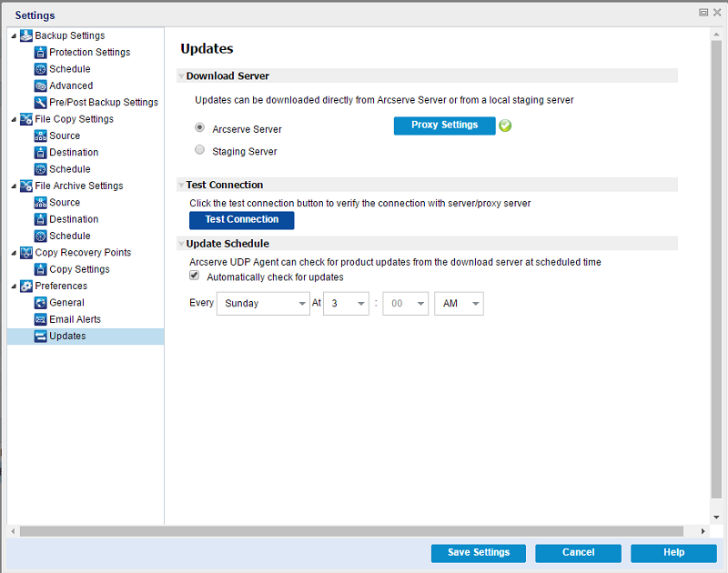Screen dimensions: 728x573
Task: Click Source icon under File Archive Settings
Action: point(40,203)
